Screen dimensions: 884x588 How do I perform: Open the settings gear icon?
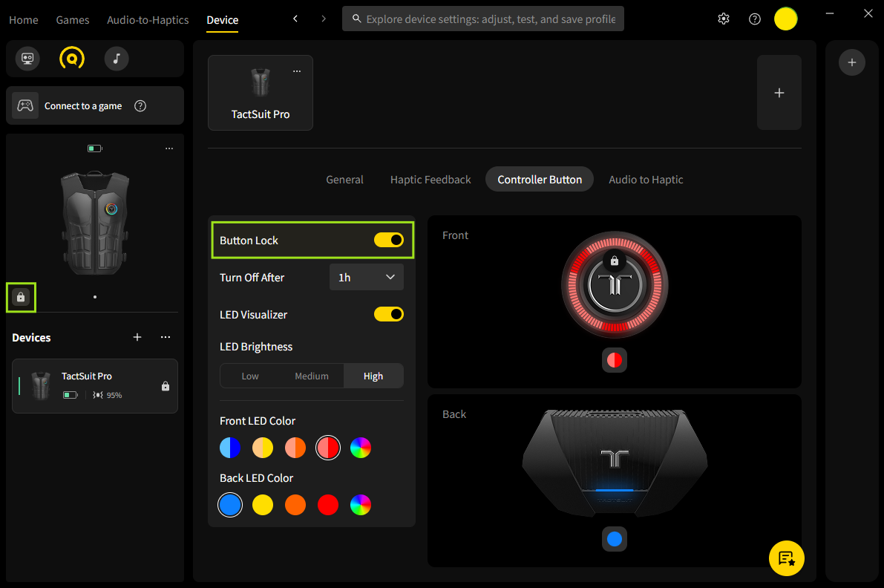coord(724,19)
